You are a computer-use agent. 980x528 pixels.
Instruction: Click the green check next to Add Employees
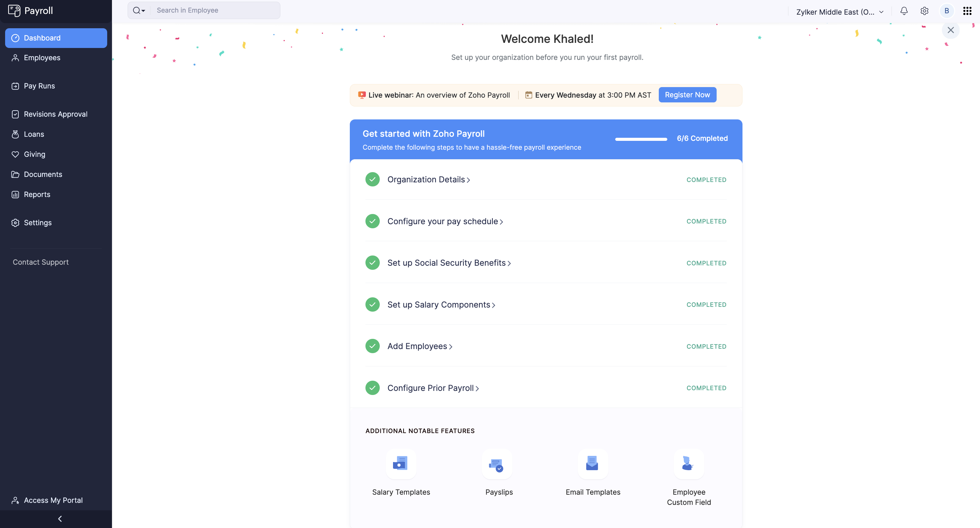coord(373,346)
